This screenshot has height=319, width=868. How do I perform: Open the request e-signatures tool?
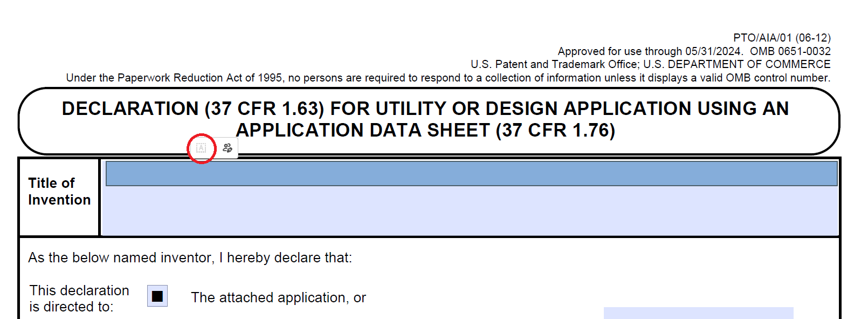(228, 148)
